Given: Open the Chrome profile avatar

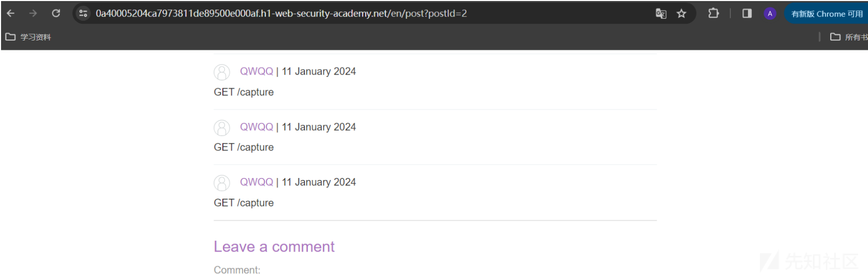Looking at the screenshot, I should (x=770, y=13).
